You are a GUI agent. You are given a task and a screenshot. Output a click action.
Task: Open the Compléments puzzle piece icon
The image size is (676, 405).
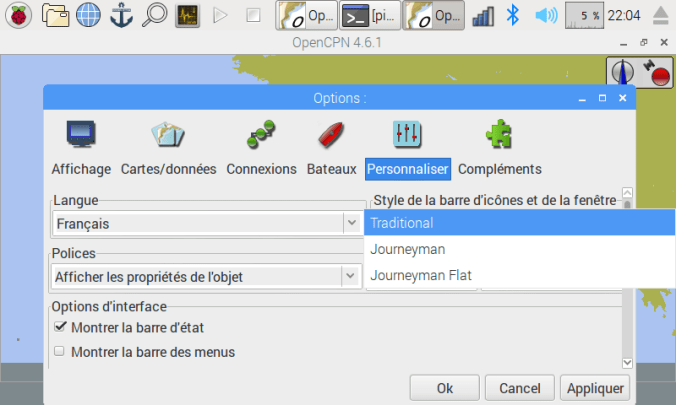pos(499,134)
